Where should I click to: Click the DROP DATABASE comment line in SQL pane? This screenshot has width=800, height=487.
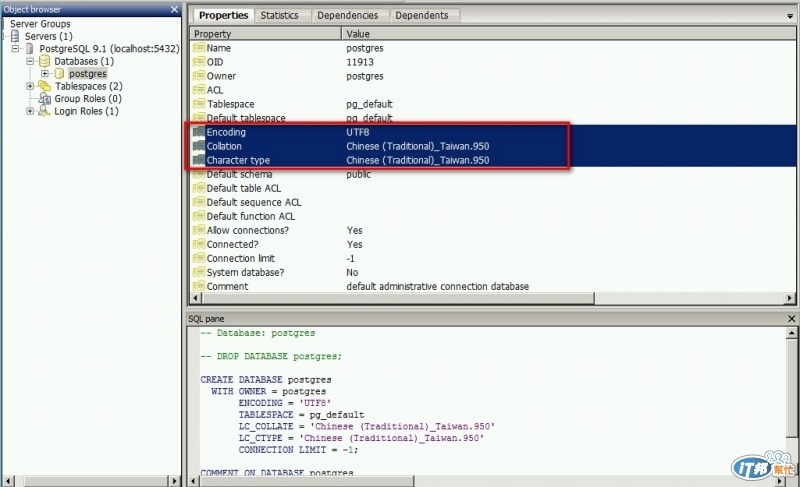pos(271,356)
